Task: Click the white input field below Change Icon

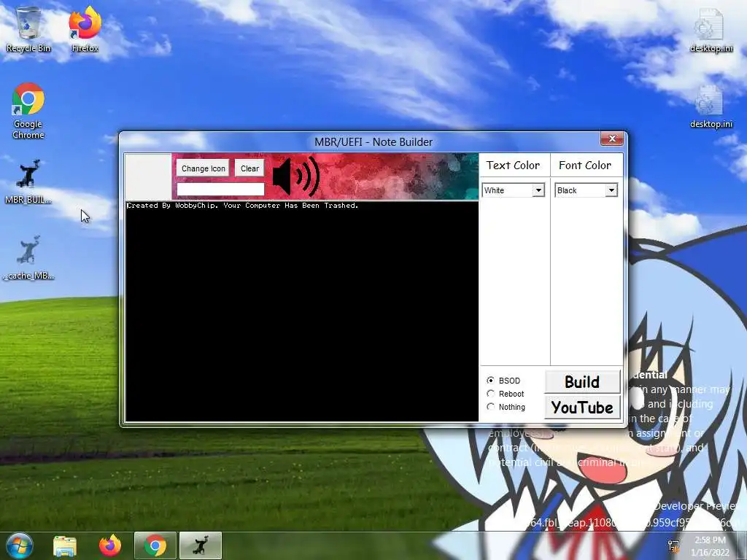Action: pos(220,190)
